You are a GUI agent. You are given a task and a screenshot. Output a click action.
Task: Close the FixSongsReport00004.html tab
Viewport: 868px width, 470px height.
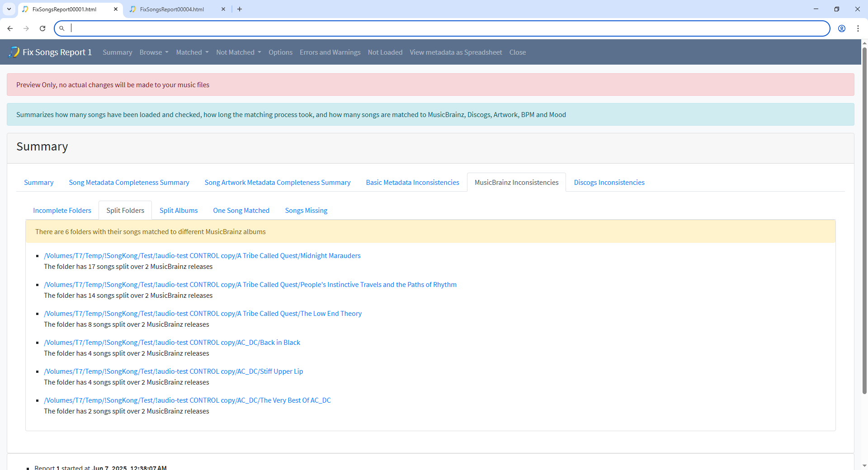tap(223, 9)
